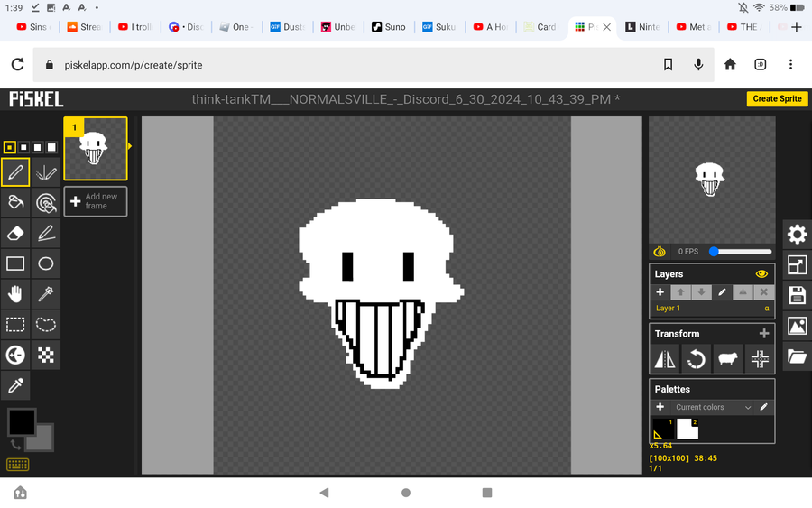Open the Preferences gear panel
The height and width of the screenshot is (508, 812).
(x=797, y=235)
